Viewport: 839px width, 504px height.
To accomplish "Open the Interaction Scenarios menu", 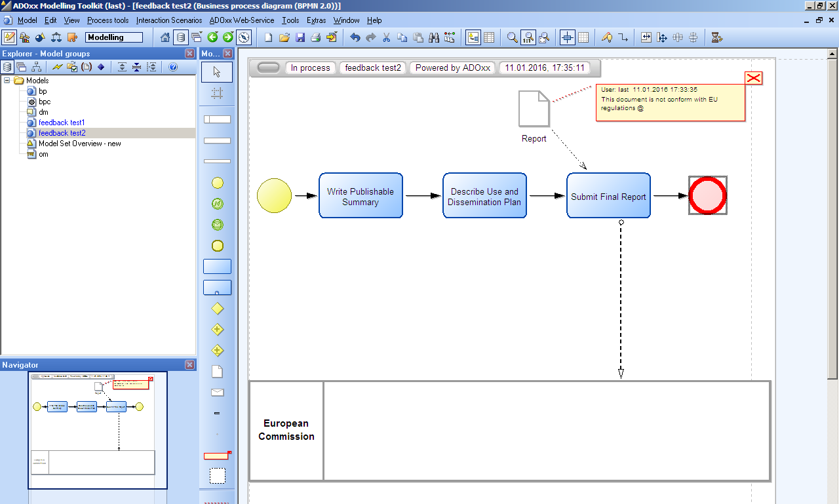I will point(169,20).
